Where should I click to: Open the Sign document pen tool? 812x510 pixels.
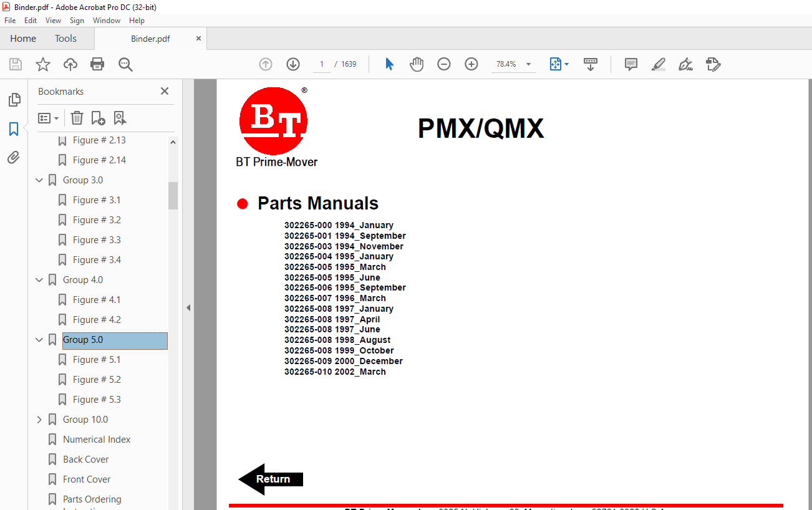coord(686,64)
